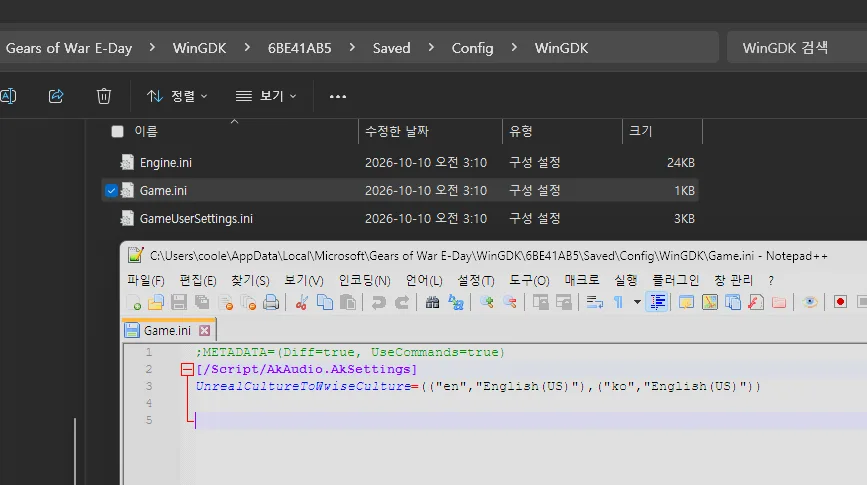Open the 인코딩(N) menu
867x485 pixels.
point(364,280)
